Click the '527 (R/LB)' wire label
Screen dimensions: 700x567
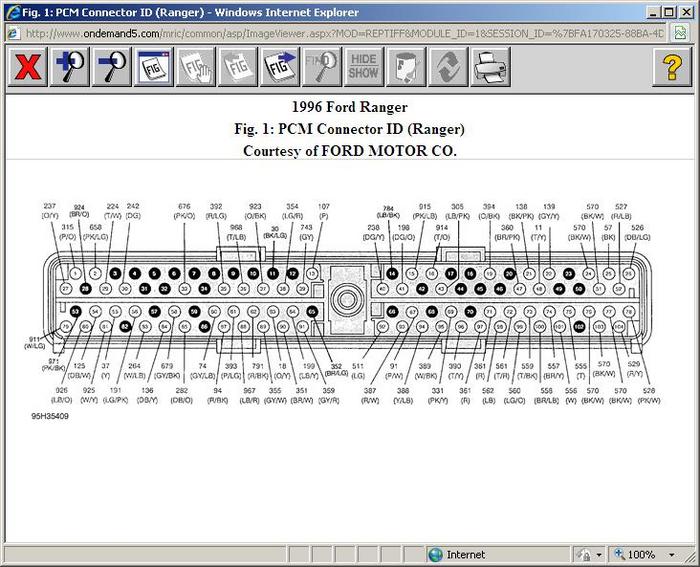coord(621,211)
